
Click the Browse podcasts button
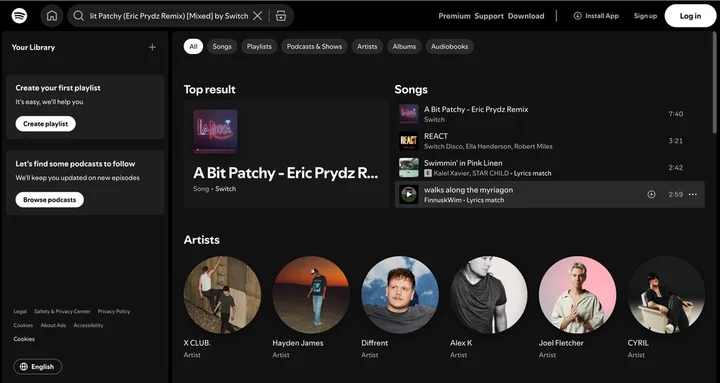tap(50, 200)
